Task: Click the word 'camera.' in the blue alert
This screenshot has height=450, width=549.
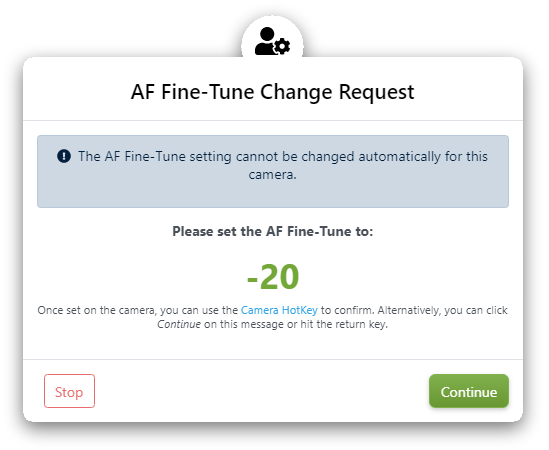Action: click(x=273, y=174)
